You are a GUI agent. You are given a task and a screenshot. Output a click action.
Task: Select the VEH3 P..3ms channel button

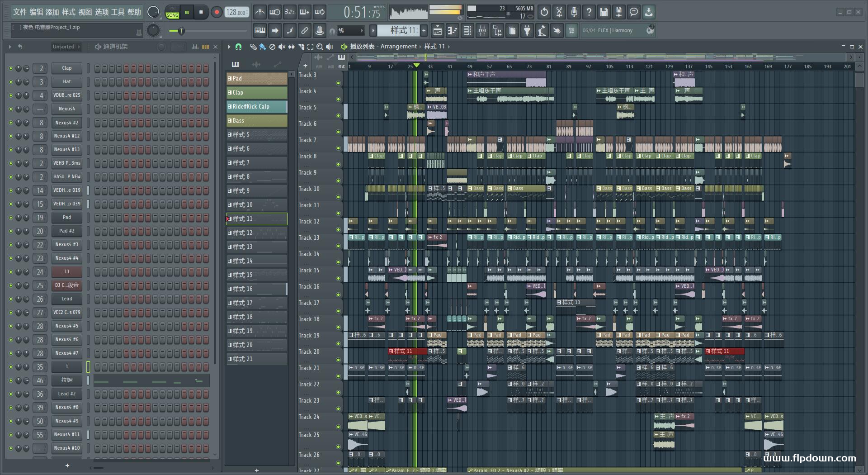click(66, 163)
